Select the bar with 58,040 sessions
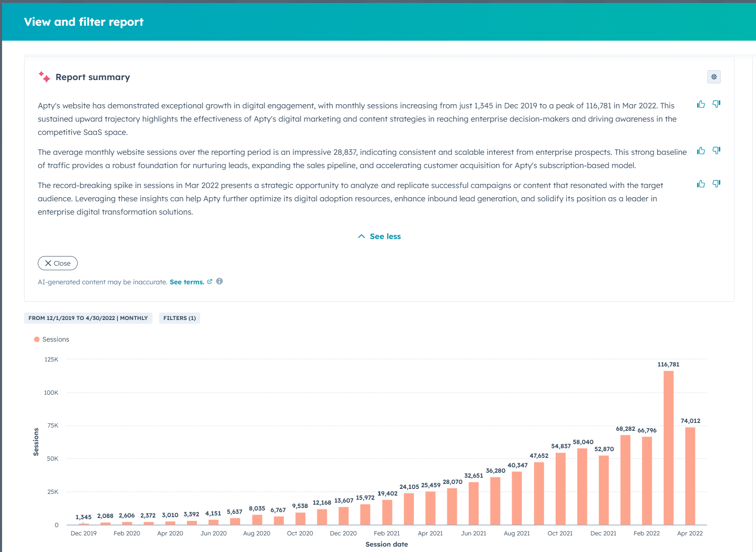756x552 pixels. pyautogui.click(x=582, y=486)
